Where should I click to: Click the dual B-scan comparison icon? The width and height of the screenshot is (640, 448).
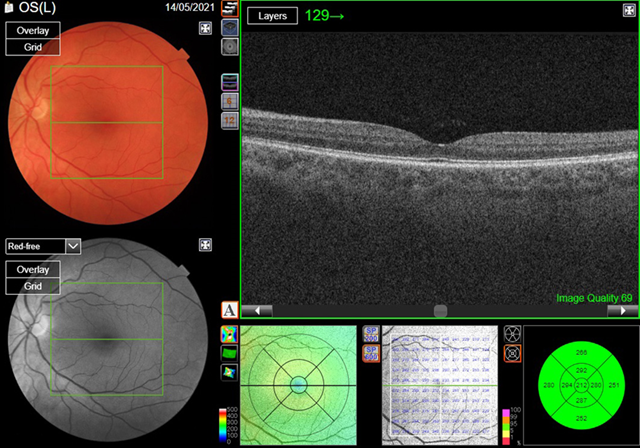tap(229, 80)
